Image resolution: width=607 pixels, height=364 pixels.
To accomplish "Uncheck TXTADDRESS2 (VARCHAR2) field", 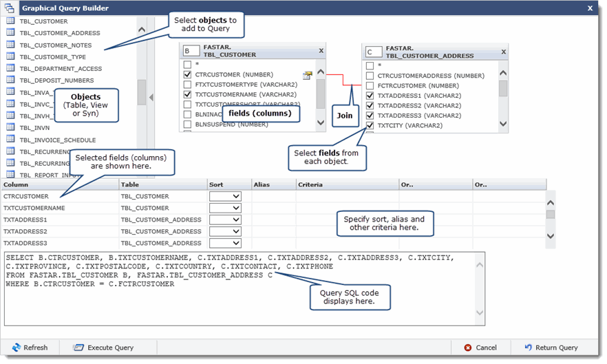I will pos(370,105).
